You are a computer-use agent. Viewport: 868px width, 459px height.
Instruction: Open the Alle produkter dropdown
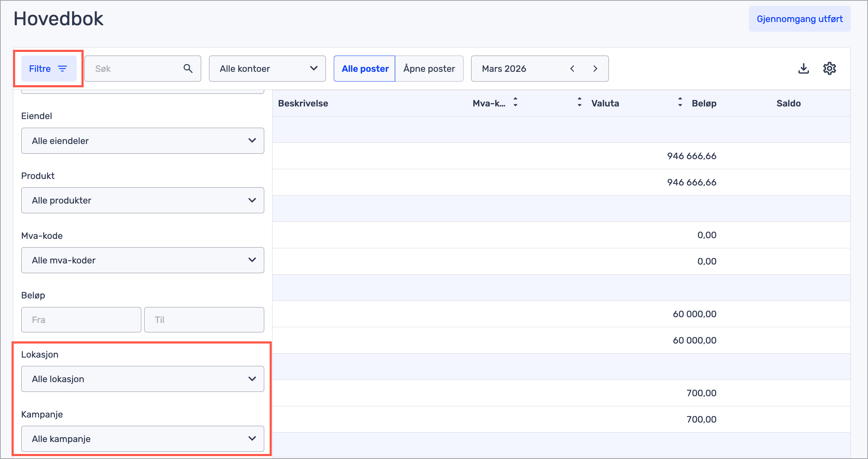tap(142, 200)
